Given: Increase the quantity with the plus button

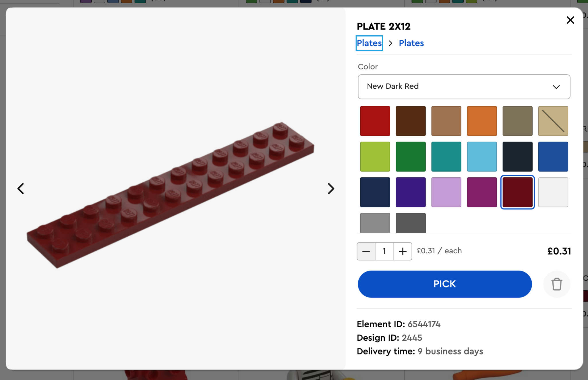Looking at the screenshot, I should pos(402,251).
